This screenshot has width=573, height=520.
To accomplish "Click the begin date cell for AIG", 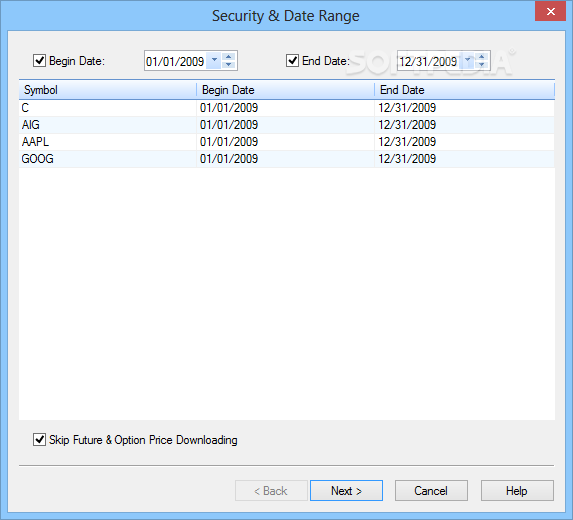I will pyautogui.click(x=285, y=125).
